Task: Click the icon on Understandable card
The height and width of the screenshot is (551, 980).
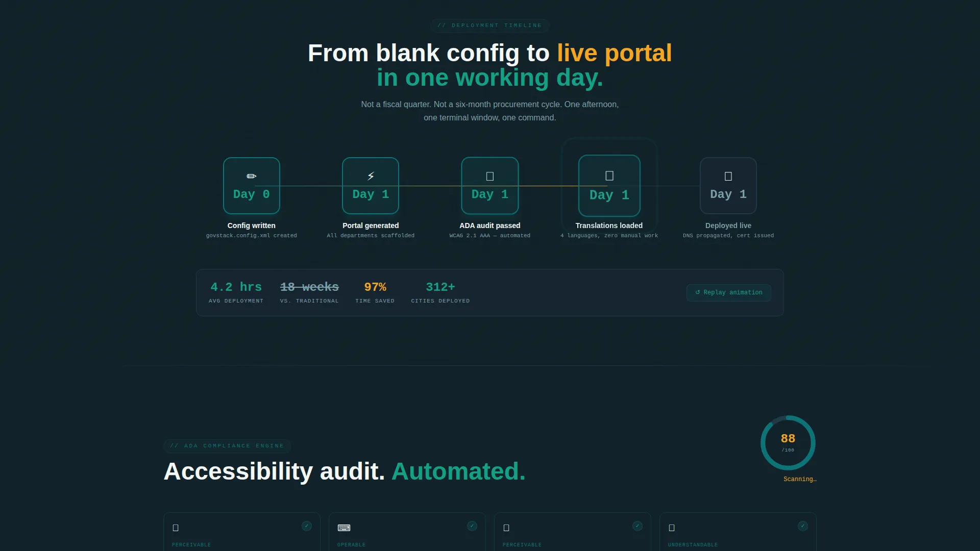Action: 672,528
